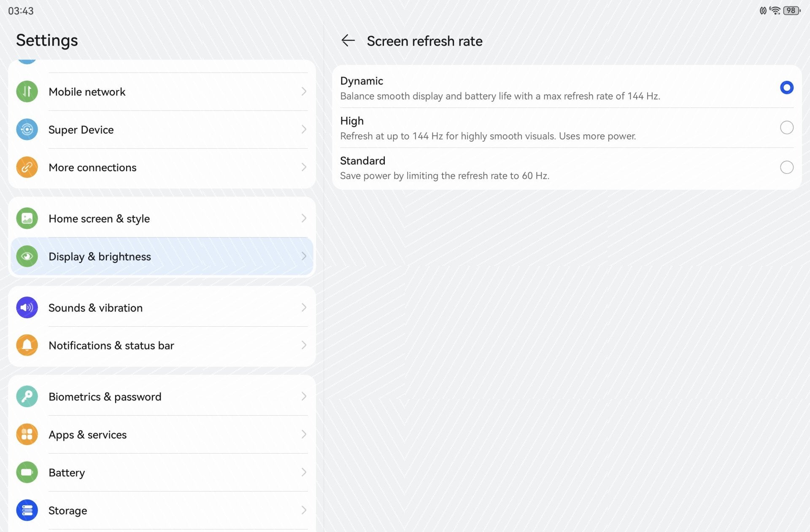
Task: Tap the Settings heading
Action: [47, 40]
